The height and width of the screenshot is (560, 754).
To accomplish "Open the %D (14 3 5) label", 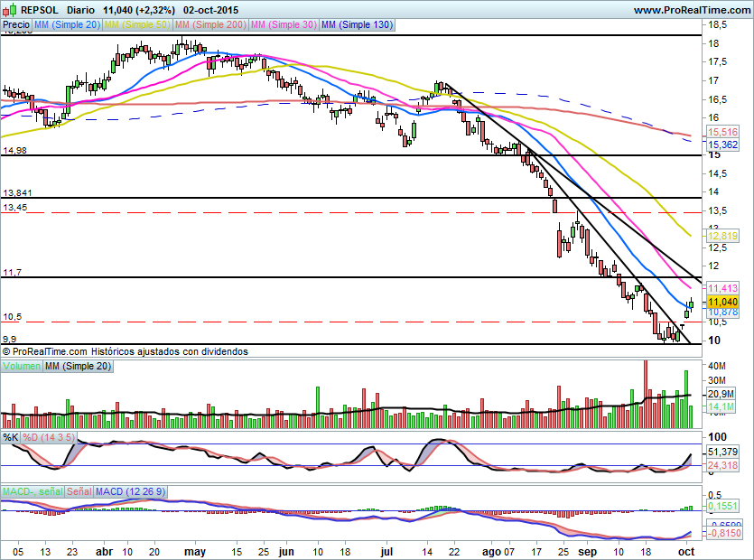I will 49,437.
